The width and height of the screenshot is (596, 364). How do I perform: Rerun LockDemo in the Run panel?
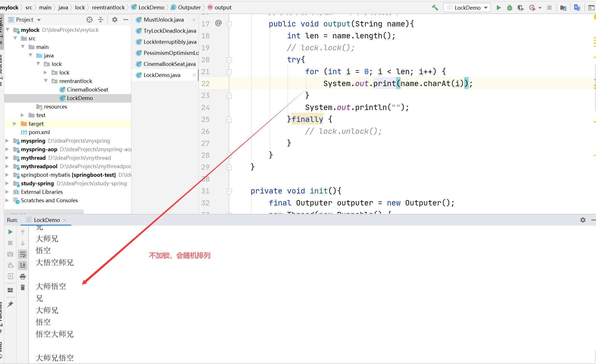(10, 232)
